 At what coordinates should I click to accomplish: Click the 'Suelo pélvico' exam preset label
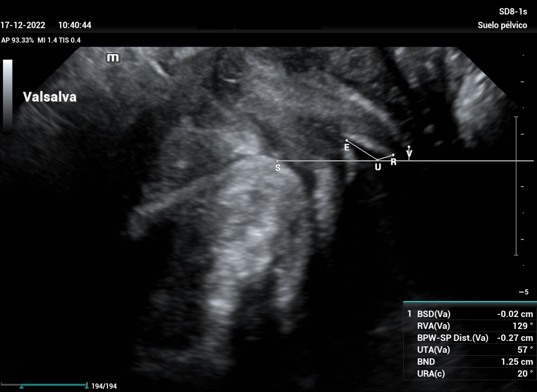click(x=502, y=25)
